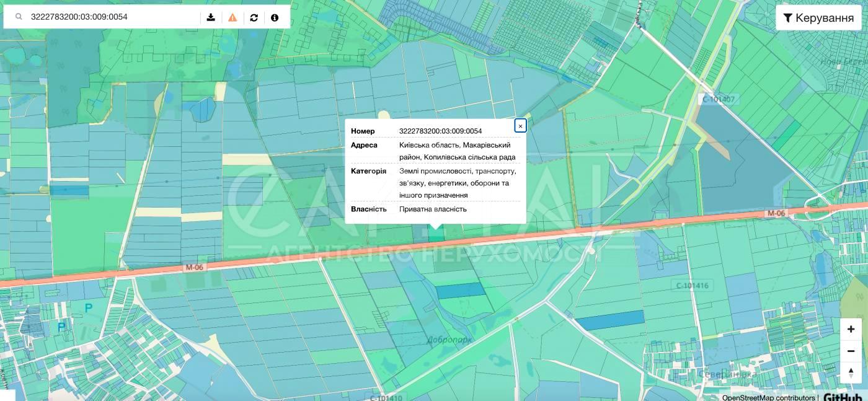Close the parcel info popup

[x=520, y=126]
